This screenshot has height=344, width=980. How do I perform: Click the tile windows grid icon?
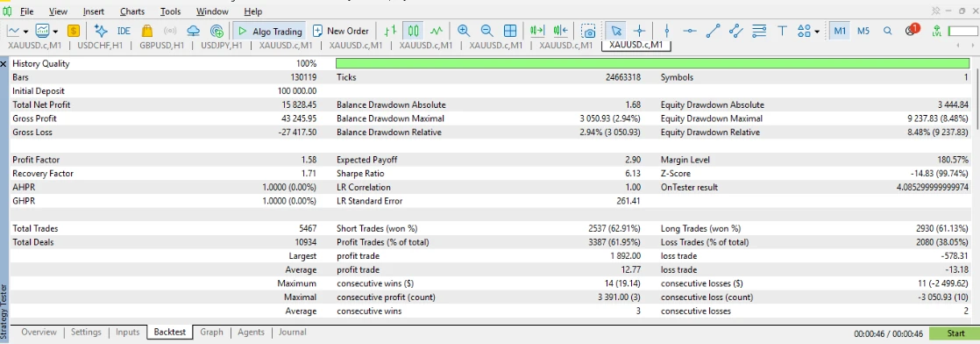pos(510,31)
